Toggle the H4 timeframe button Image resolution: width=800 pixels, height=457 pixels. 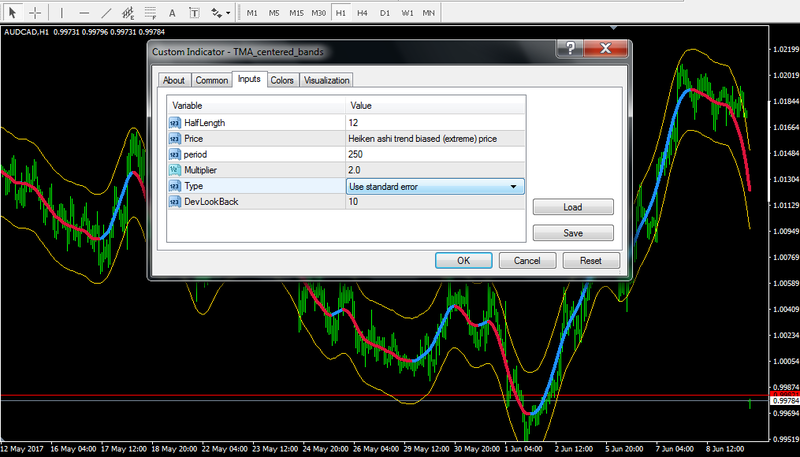point(362,13)
